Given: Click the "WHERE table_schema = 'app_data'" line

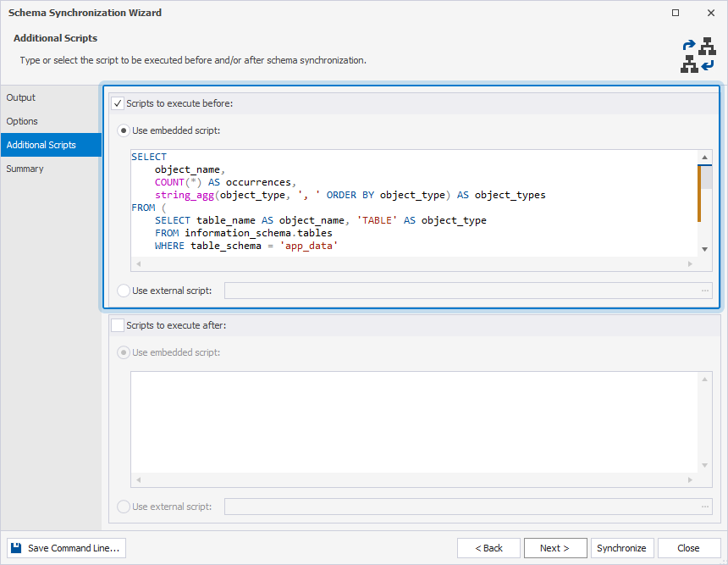Looking at the screenshot, I should tap(246, 246).
